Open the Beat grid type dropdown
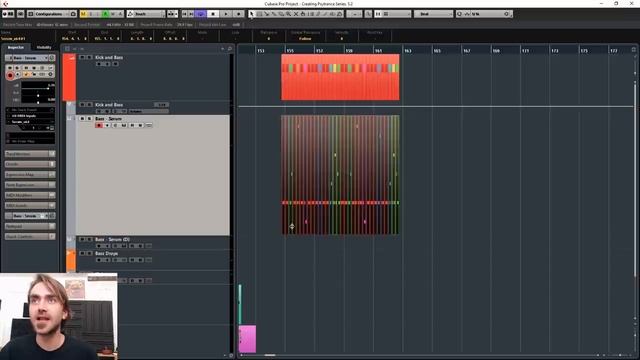 point(433,14)
